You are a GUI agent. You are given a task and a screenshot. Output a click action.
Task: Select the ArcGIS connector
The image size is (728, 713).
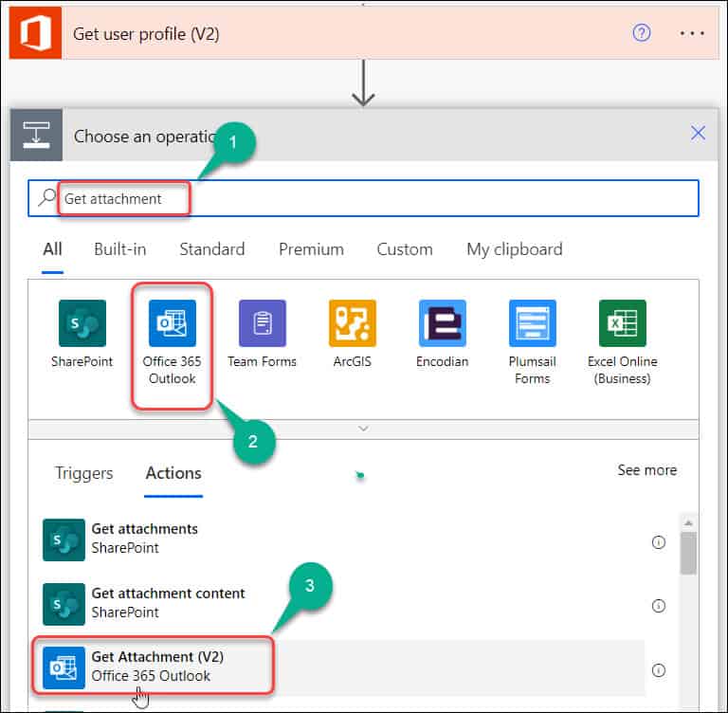pos(353,334)
